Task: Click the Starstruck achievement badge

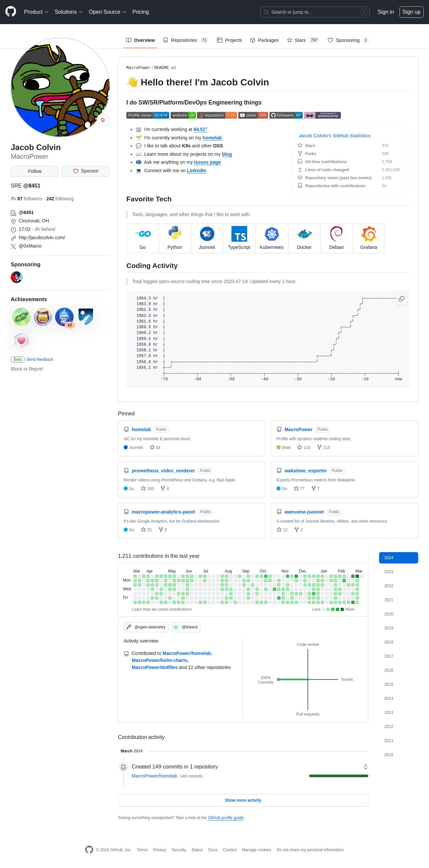Action: [43, 317]
